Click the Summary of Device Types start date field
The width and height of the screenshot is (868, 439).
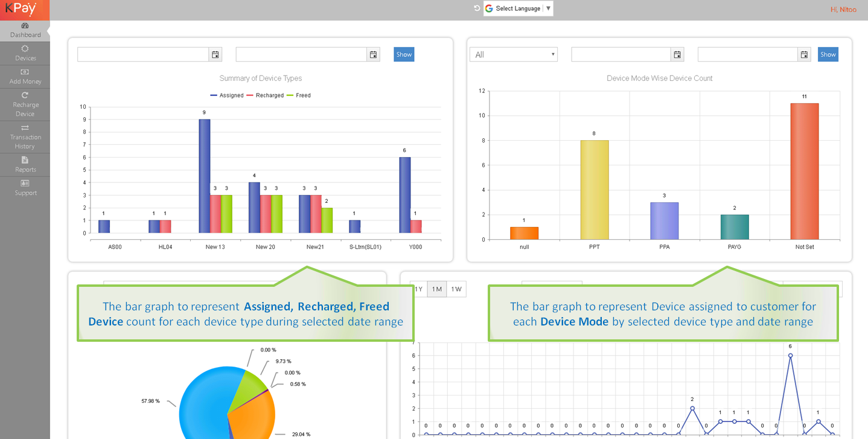pos(143,54)
